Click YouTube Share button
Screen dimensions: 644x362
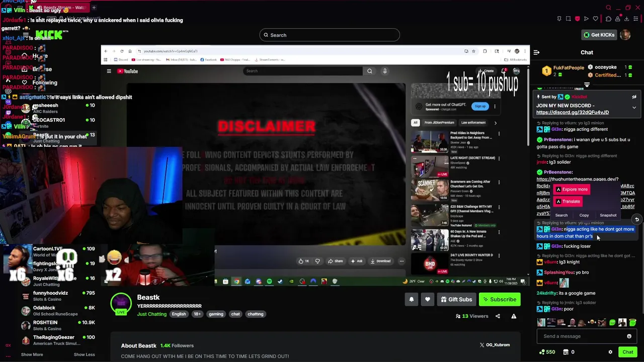335,261
